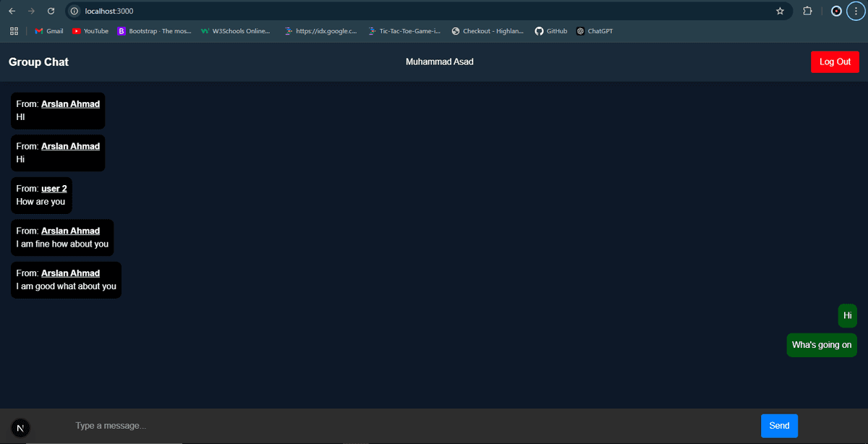Open the Checkout - Highlan... bookmark

[x=487, y=30]
